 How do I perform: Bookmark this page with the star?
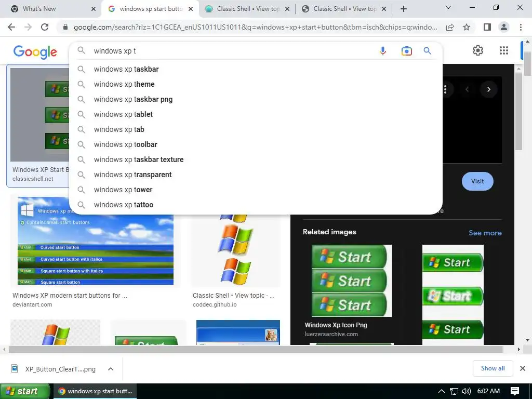click(467, 27)
